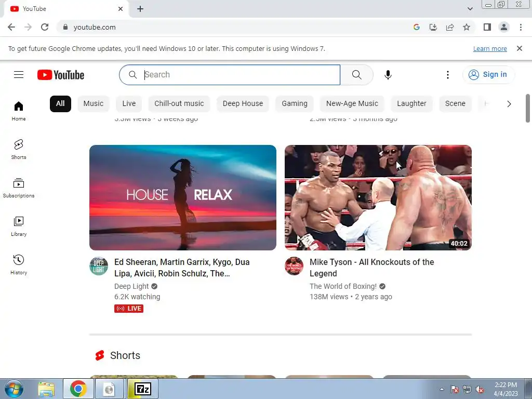Open Chrome three-dot menu
The image size is (532, 399).
pyautogui.click(x=521, y=27)
